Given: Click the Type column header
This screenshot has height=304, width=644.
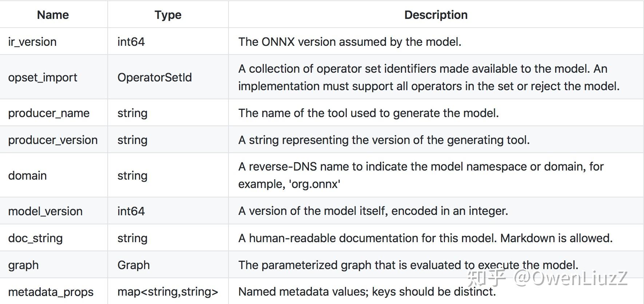Looking at the screenshot, I should pyautogui.click(x=168, y=15).
